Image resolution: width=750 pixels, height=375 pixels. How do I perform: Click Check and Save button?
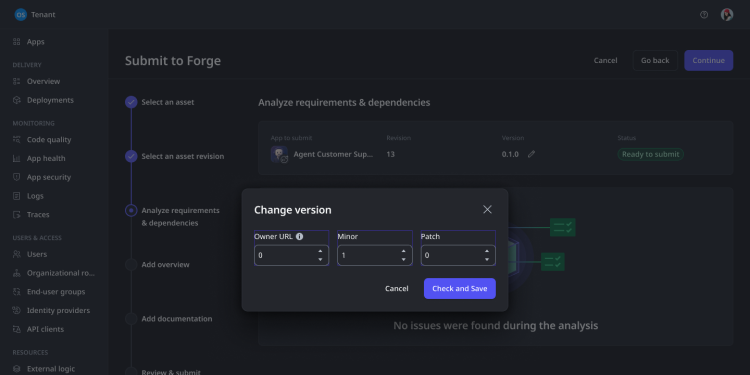[x=460, y=288]
